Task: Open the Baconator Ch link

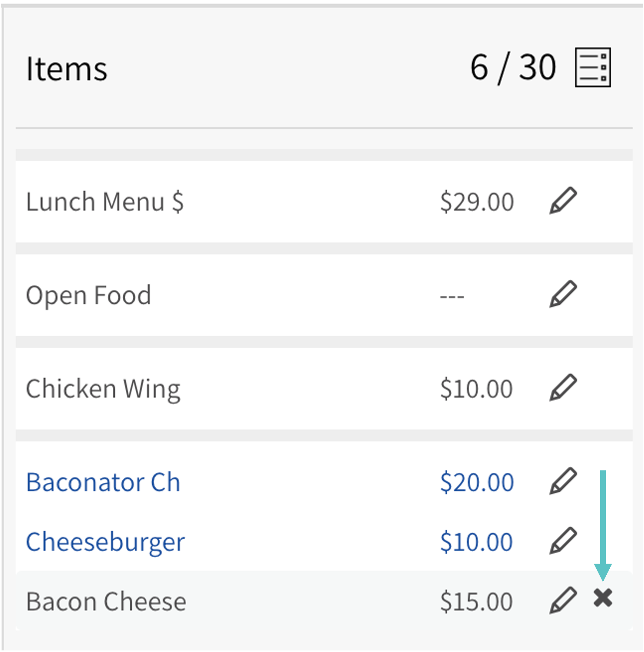Action: pyautogui.click(x=103, y=482)
